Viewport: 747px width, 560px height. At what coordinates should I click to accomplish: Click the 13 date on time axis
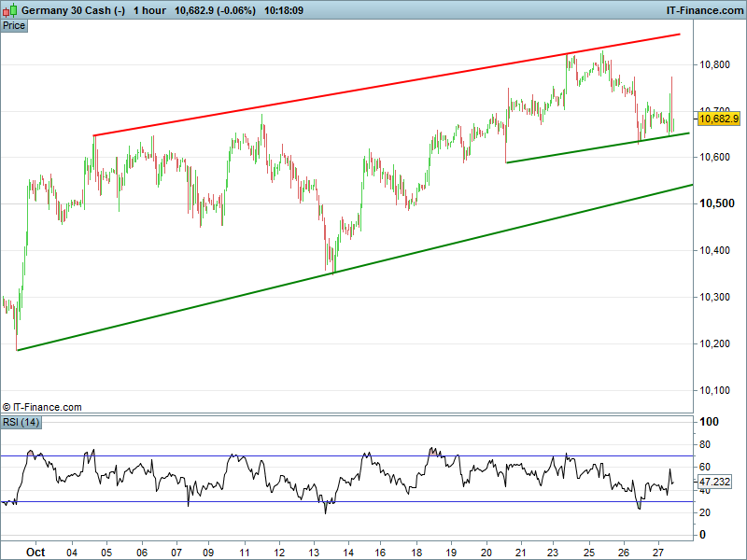click(314, 553)
